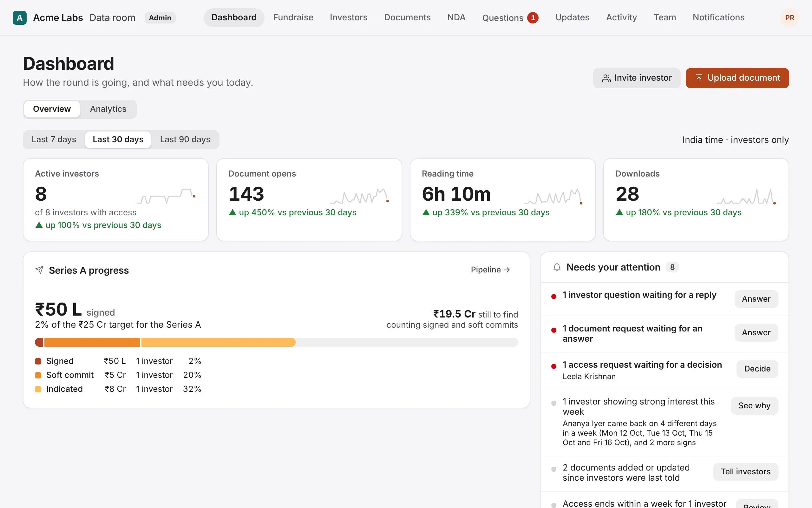Click the Reading time value 6h 10m

tap(456, 194)
